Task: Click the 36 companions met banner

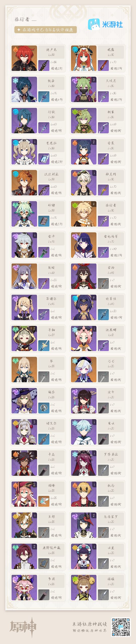Action: pyautogui.click(x=46, y=30)
